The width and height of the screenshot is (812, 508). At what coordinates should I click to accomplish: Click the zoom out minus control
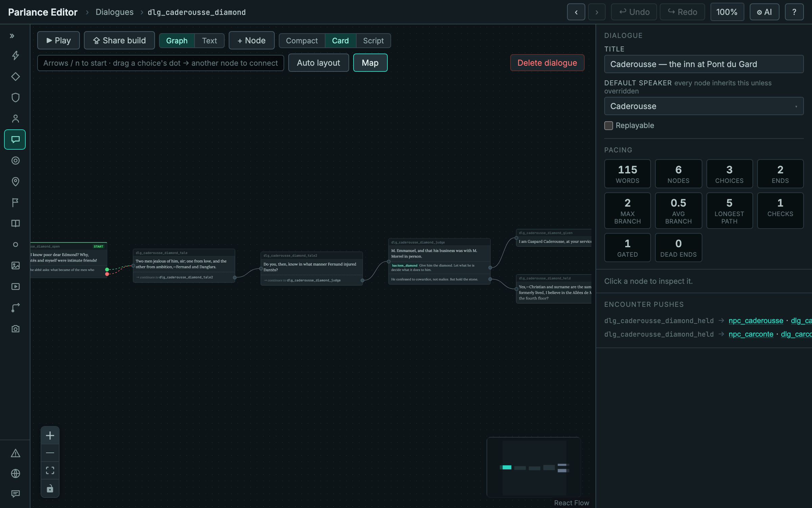[50, 453]
